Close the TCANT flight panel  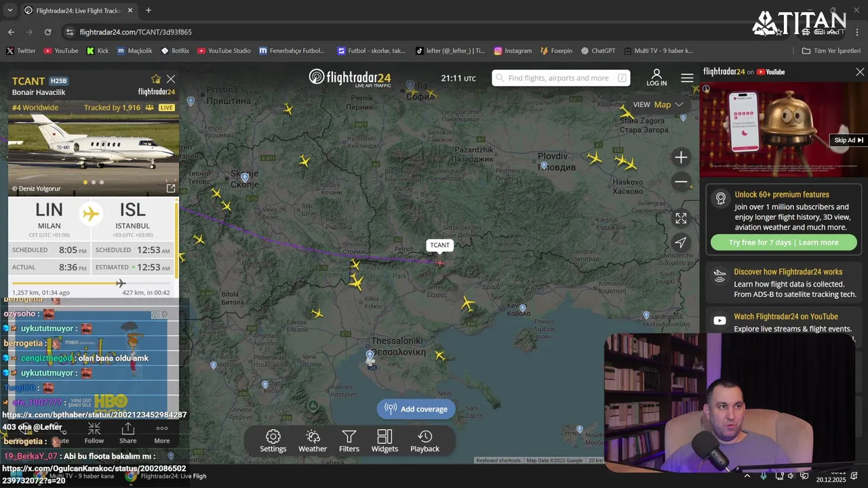click(171, 79)
